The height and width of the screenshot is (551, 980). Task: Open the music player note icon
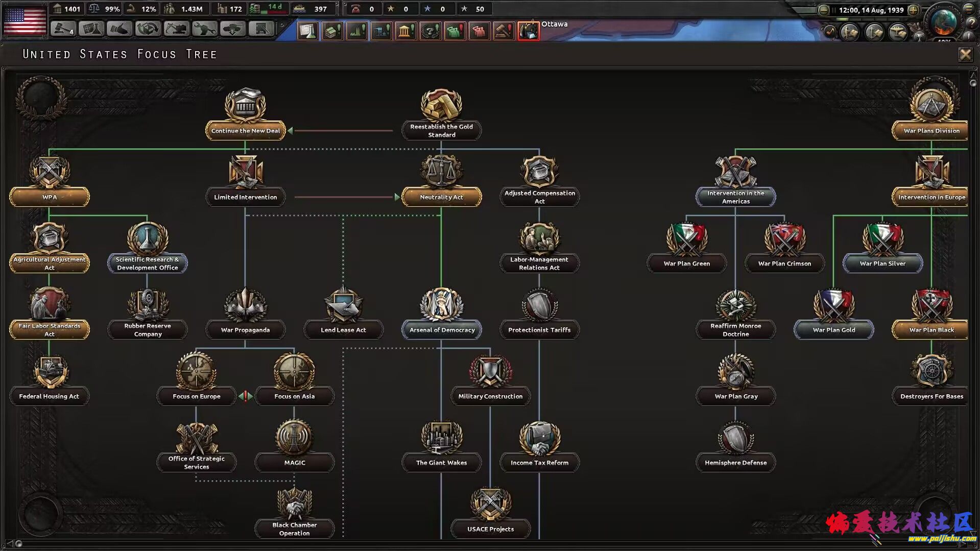pos(830,32)
